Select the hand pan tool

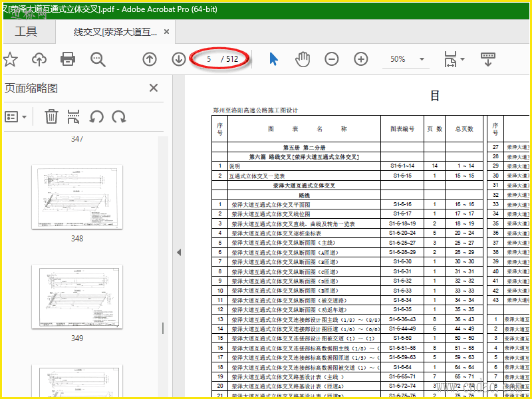point(303,59)
